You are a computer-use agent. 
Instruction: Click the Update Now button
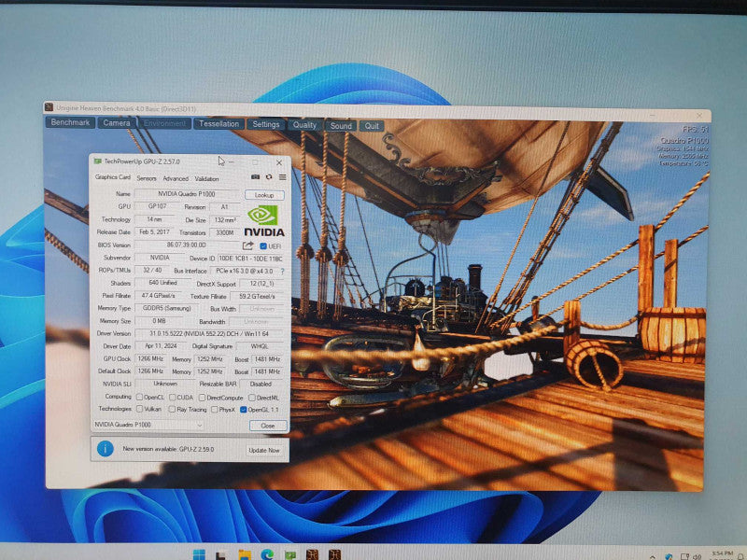pyautogui.click(x=264, y=450)
